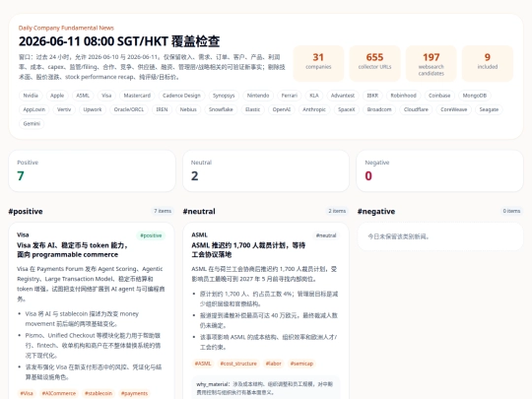The width and height of the screenshot is (532, 399).
Task: Click the Elastic company chip
Action: click(x=253, y=109)
